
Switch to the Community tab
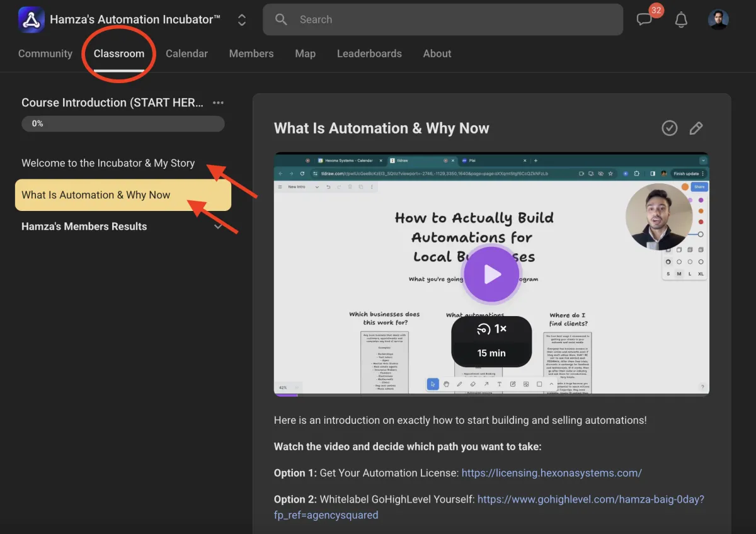coord(45,54)
